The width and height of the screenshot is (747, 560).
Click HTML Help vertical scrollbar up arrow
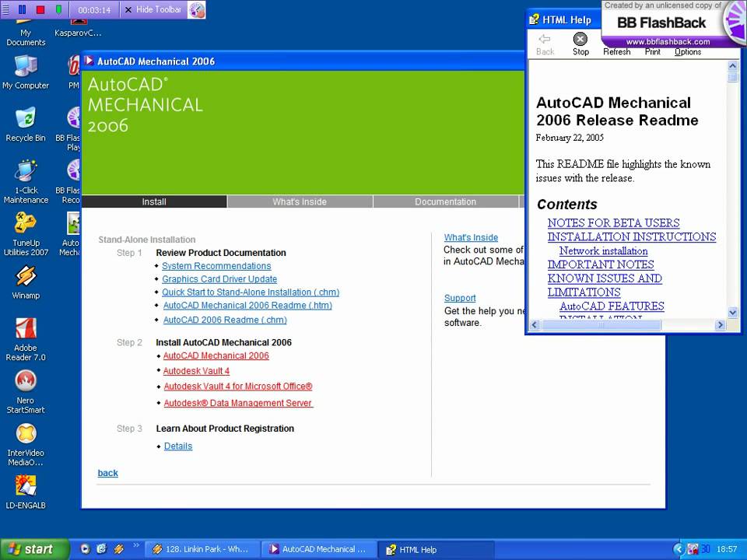(733, 66)
